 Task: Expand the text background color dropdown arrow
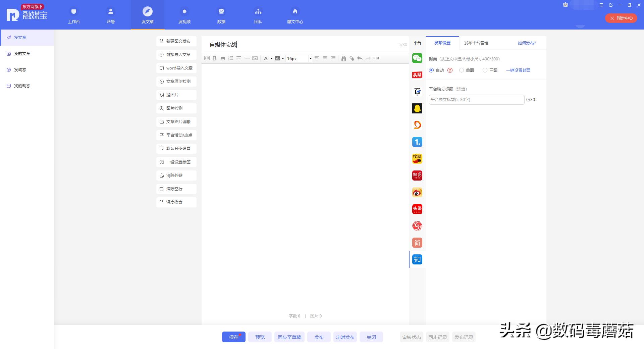tap(283, 59)
